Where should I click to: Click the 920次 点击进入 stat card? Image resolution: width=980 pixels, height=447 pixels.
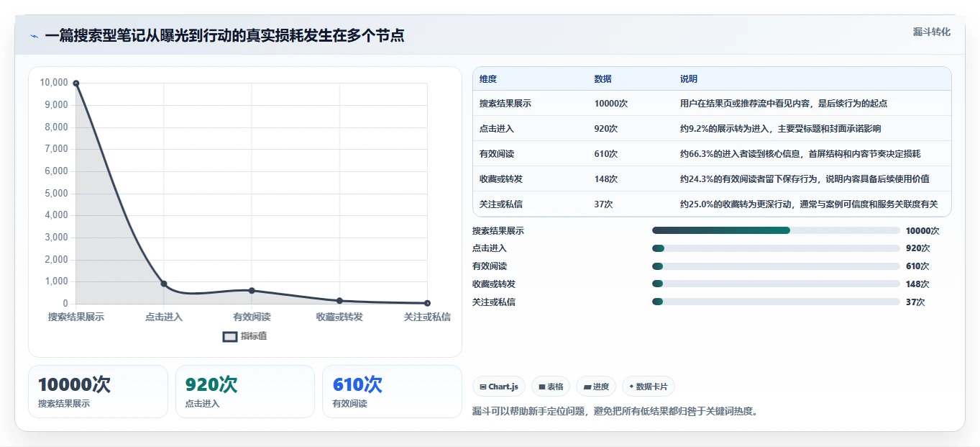click(x=245, y=392)
